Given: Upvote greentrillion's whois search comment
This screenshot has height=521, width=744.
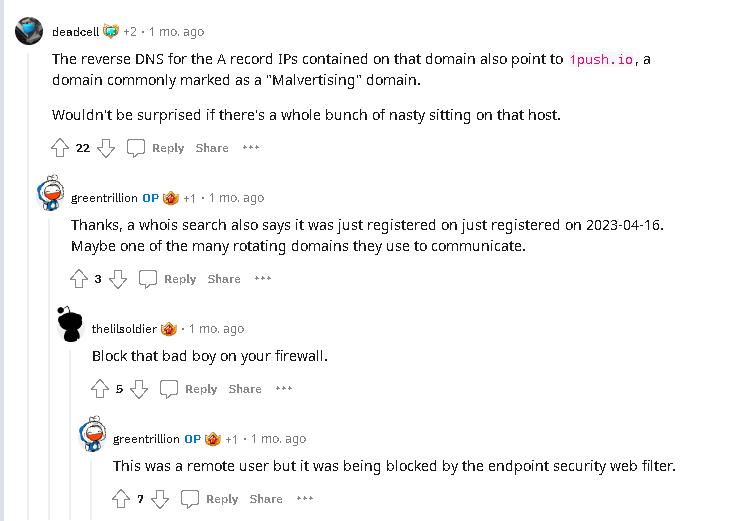Looking at the screenshot, I should tap(79, 279).
